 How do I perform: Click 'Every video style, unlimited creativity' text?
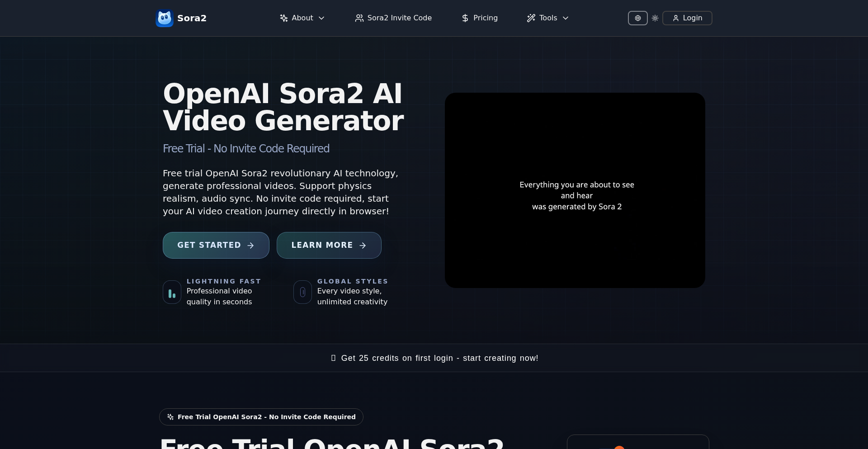[352, 297]
